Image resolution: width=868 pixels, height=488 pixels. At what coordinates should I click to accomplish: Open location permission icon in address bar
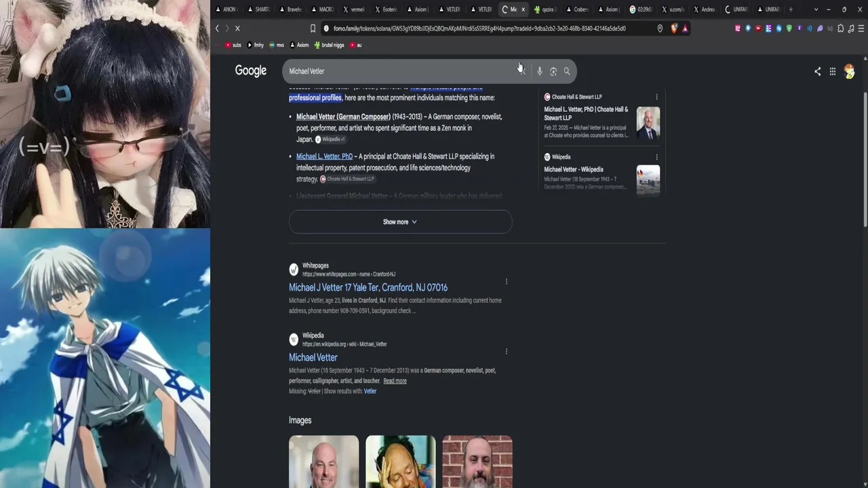[x=660, y=28]
